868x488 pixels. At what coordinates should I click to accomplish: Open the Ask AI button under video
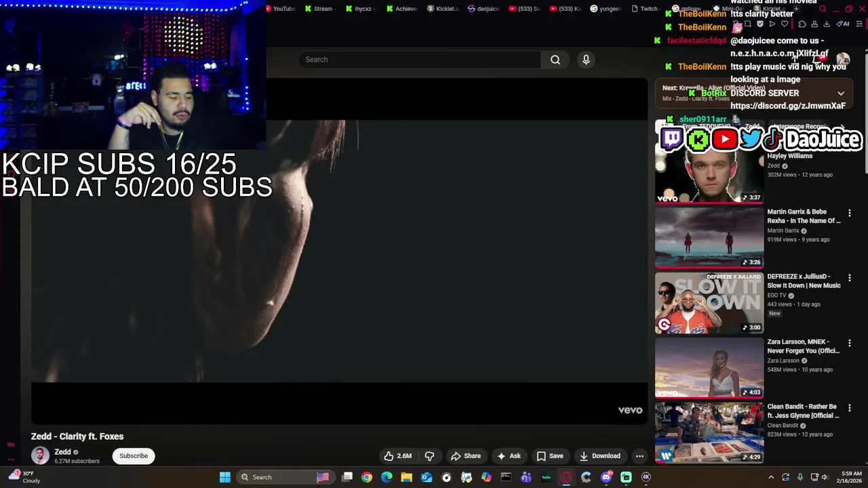(509, 456)
